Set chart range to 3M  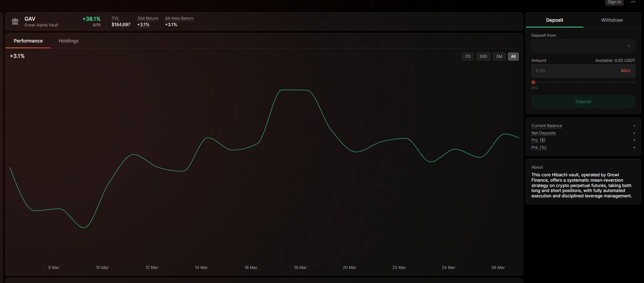[499, 56]
